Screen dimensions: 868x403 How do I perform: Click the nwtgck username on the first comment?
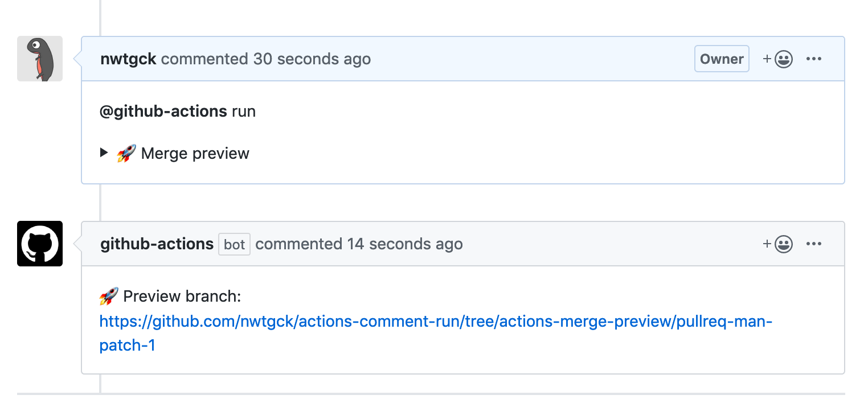128,59
